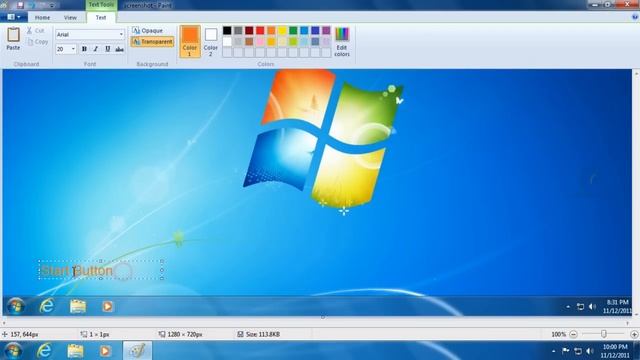This screenshot has width=640, height=360.
Task: Pick the dark gray color swatch
Action: 238,31
